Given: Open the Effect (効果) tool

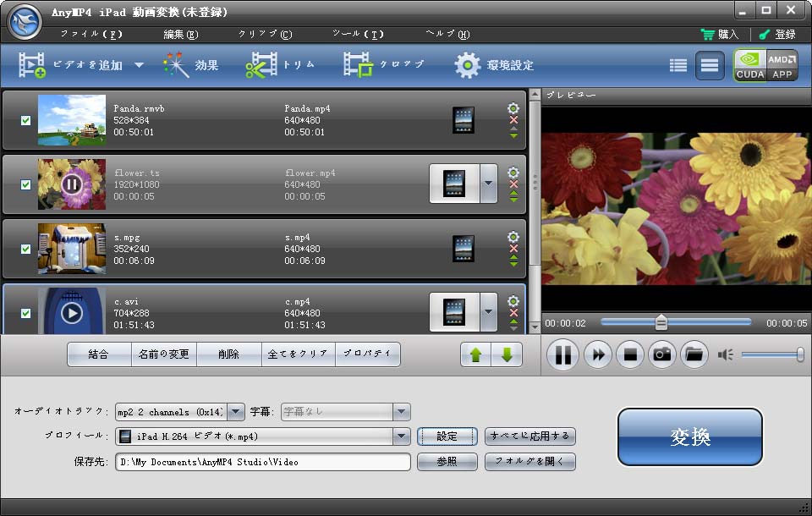Looking at the screenshot, I should point(190,65).
